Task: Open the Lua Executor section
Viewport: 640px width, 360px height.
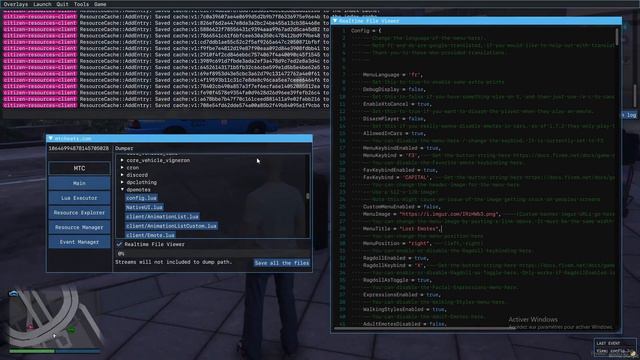Action: pyautogui.click(x=79, y=198)
